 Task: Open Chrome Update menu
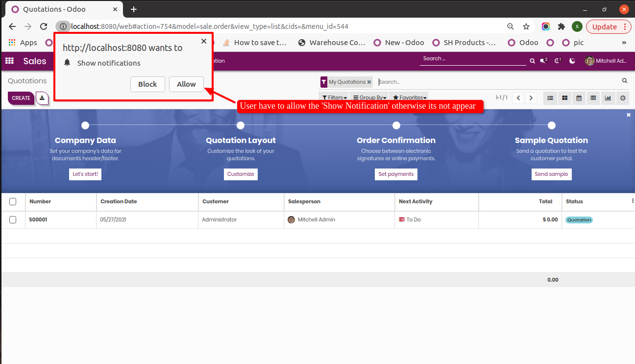(609, 26)
